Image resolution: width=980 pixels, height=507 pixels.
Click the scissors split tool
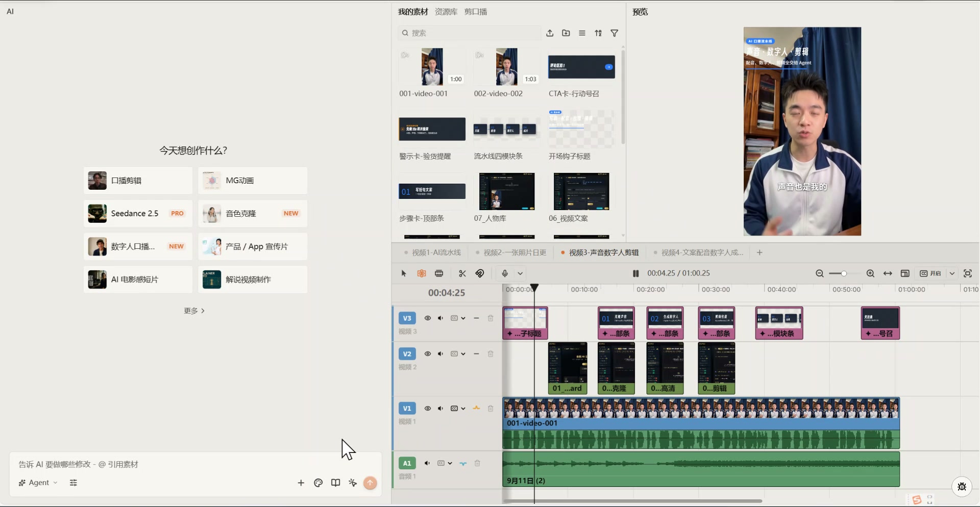pyautogui.click(x=462, y=273)
